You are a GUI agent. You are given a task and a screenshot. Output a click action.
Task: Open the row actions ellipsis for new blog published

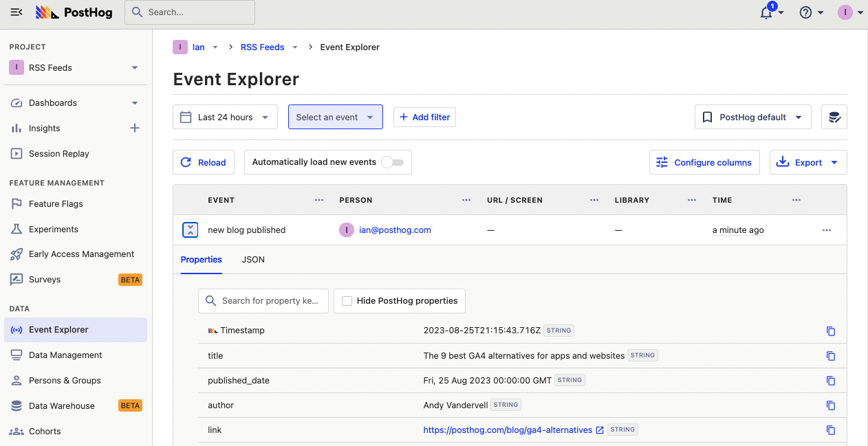826,230
